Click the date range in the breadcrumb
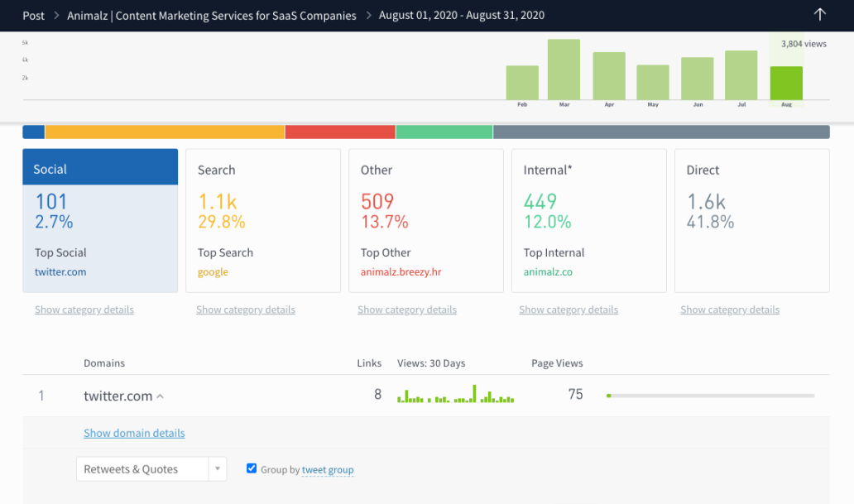This screenshot has height=504, width=854. click(461, 15)
